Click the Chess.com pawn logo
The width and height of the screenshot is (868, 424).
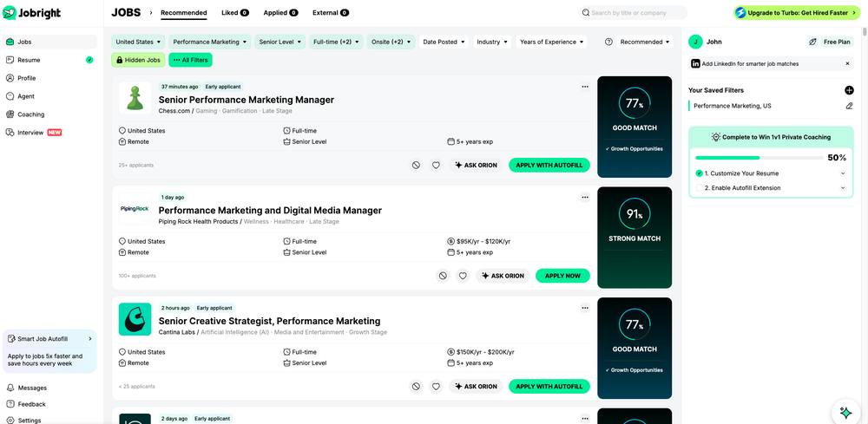click(135, 98)
